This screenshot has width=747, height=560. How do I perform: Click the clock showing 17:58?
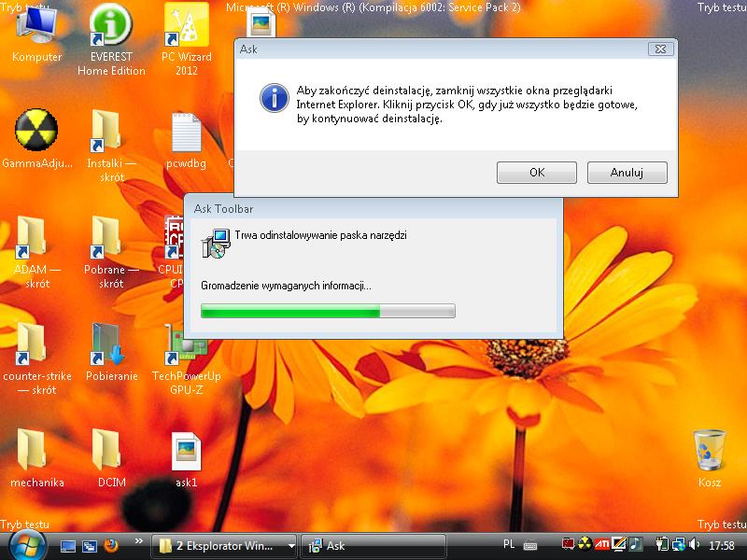pos(721,545)
